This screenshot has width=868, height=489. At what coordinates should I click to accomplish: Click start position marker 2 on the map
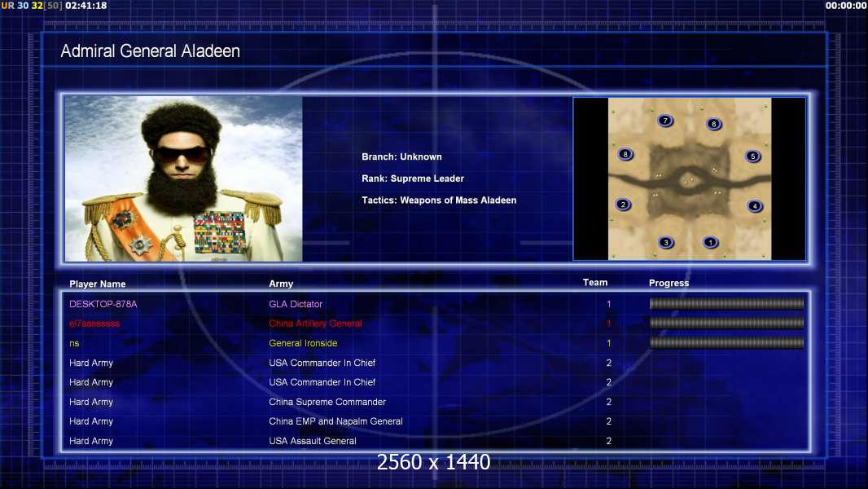[x=623, y=205]
